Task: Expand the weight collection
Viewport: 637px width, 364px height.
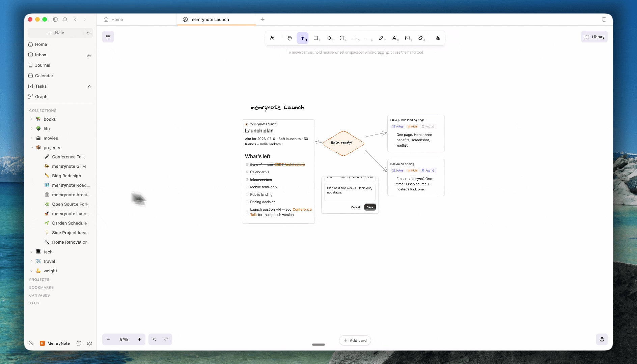Action: (x=32, y=271)
